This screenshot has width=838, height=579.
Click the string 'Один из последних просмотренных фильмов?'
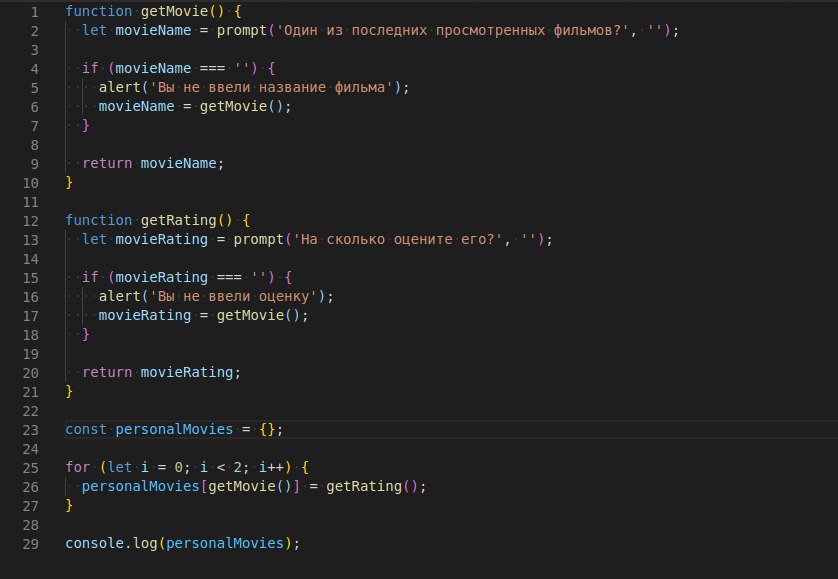tap(452, 30)
